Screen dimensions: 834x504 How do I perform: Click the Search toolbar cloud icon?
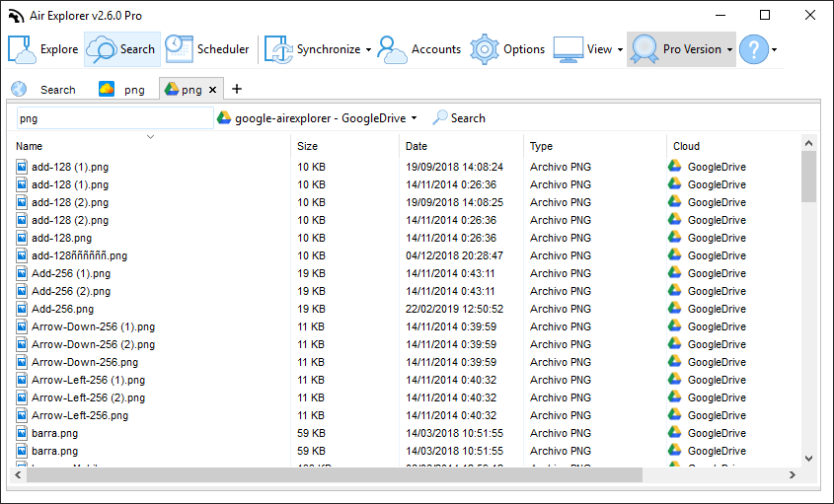[x=101, y=49]
